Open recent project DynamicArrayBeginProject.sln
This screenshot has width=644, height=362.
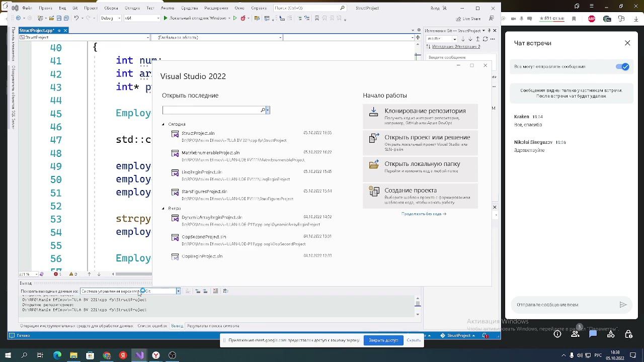tap(252, 221)
